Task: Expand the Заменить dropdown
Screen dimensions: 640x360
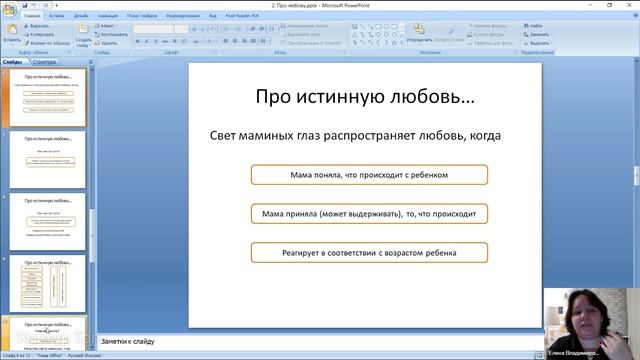Action: coord(538,34)
